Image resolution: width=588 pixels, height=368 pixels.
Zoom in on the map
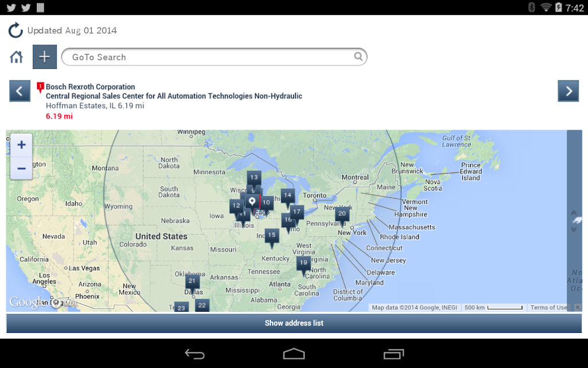pyautogui.click(x=21, y=145)
